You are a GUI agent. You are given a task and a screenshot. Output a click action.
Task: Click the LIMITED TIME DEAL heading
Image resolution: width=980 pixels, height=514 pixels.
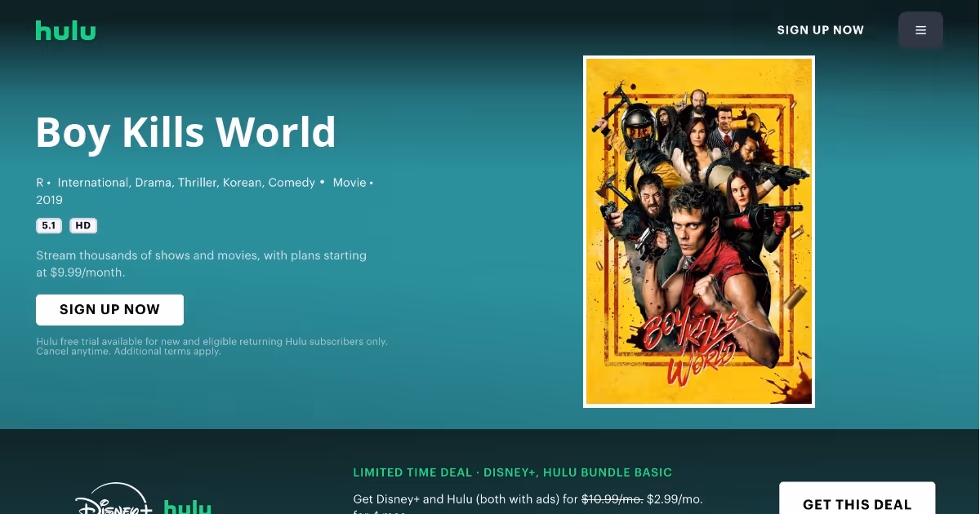pos(513,472)
